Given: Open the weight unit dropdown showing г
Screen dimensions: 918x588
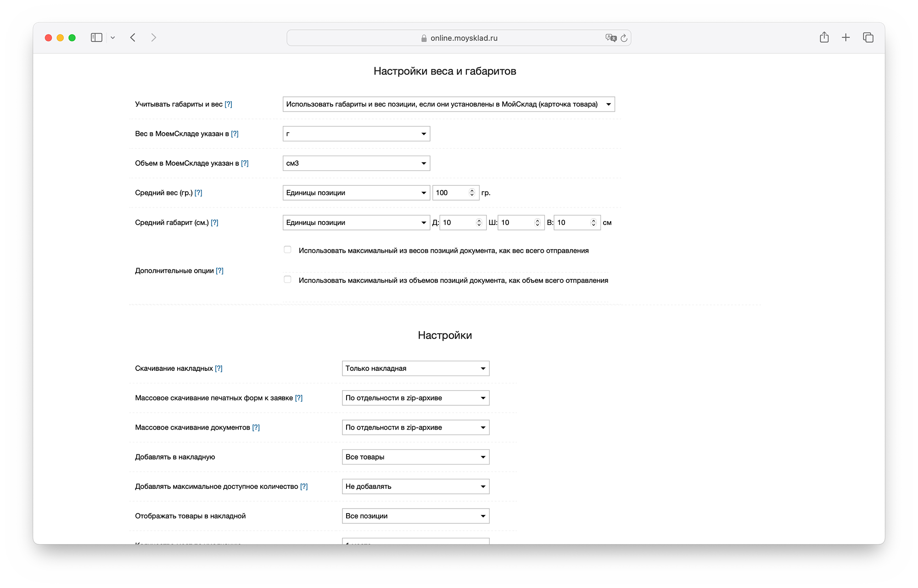Looking at the screenshot, I should click(x=356, y=134).
